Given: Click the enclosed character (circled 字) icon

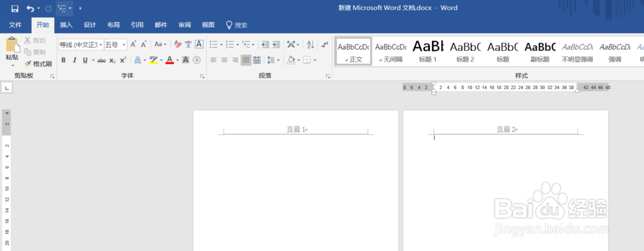Looking at the screenshot, I should 196,60.
